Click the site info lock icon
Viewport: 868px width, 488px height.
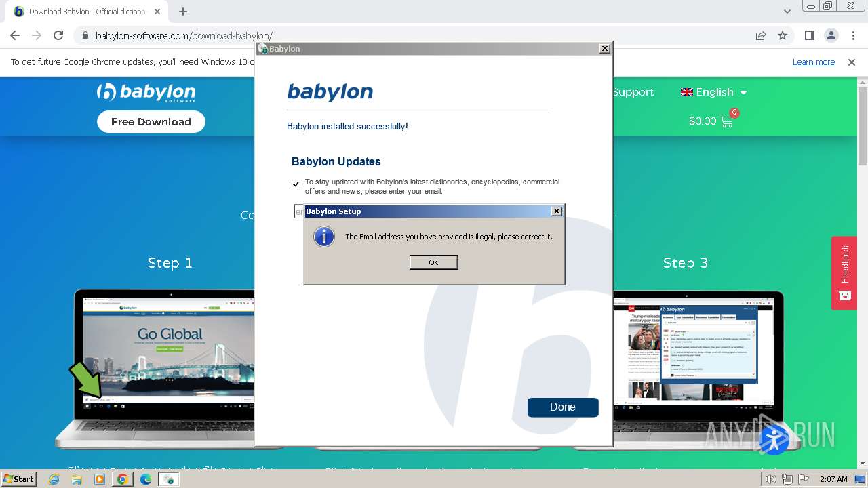85,36
